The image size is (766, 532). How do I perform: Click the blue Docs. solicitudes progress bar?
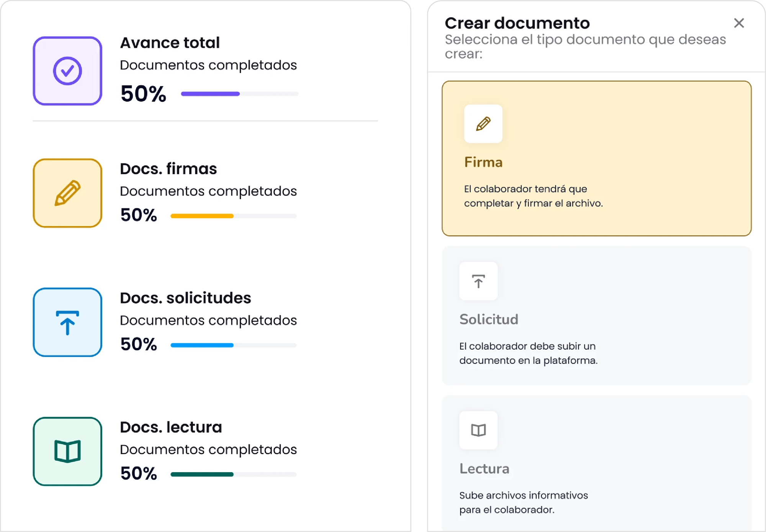(x=233, y=345)
